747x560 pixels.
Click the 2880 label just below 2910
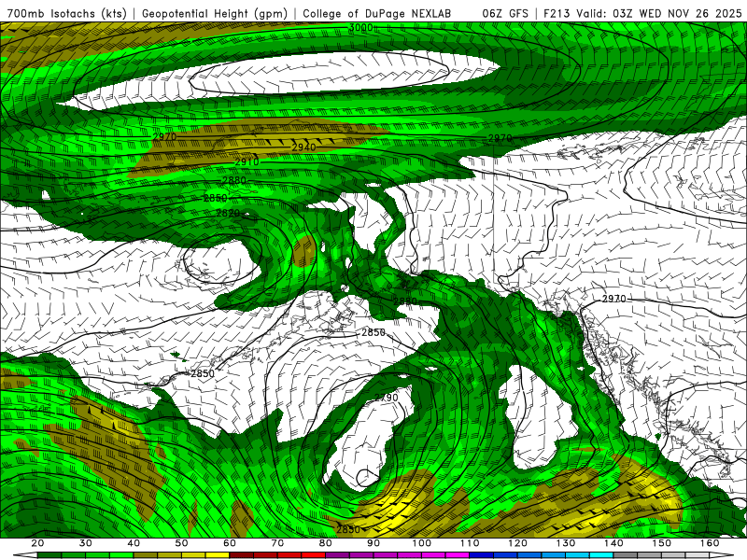pos(234,180)
